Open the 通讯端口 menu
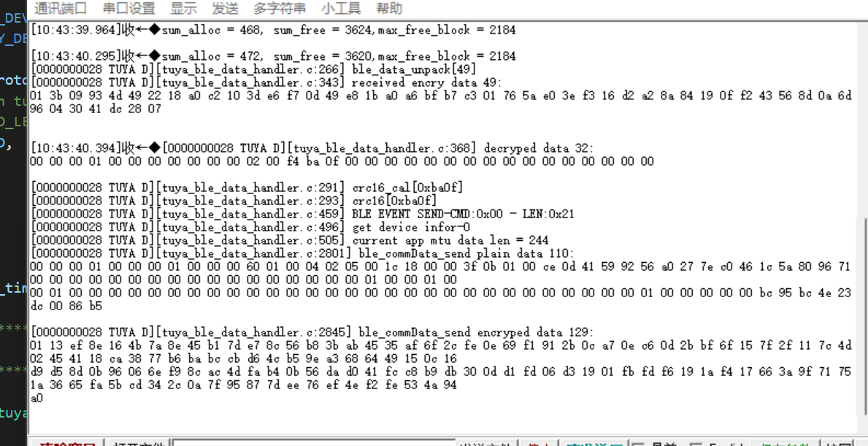This screenshot has width=868, height=446. coord(61,9)
